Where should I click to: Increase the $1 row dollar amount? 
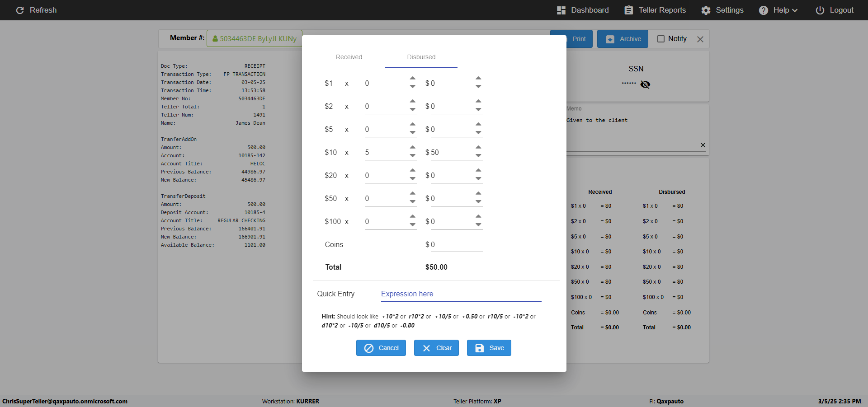478,79
